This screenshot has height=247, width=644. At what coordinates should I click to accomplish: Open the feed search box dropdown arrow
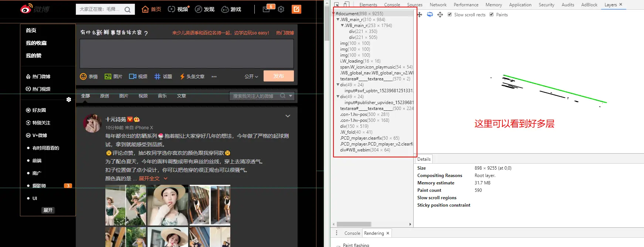291,96
